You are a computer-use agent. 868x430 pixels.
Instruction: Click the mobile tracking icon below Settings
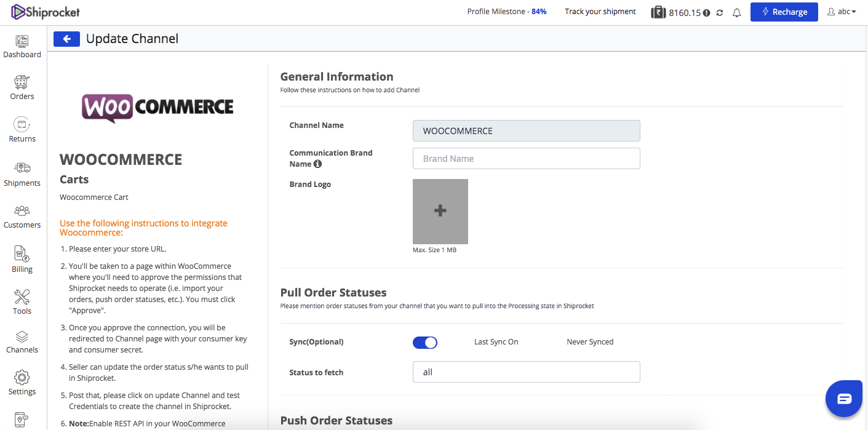coord(22,420)
